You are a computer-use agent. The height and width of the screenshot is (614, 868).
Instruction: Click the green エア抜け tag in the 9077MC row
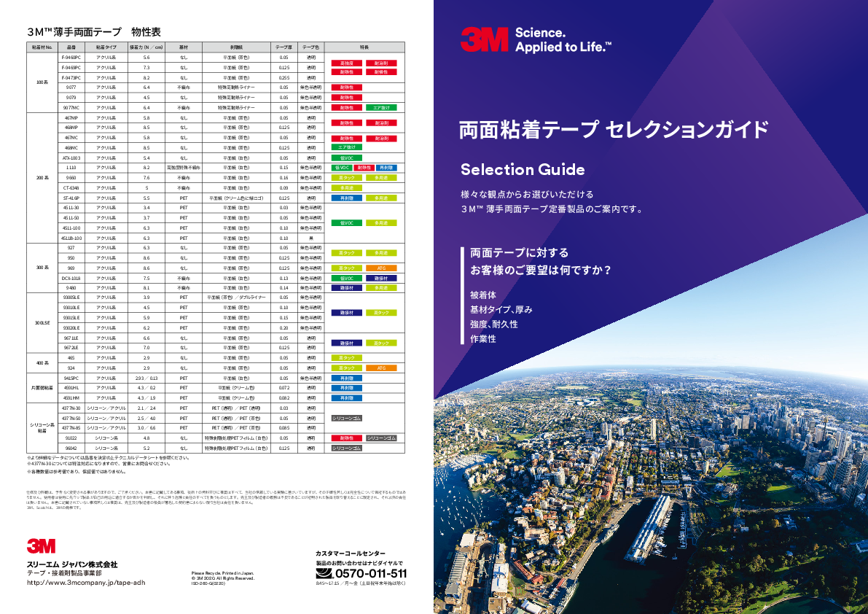click(381, 108)
